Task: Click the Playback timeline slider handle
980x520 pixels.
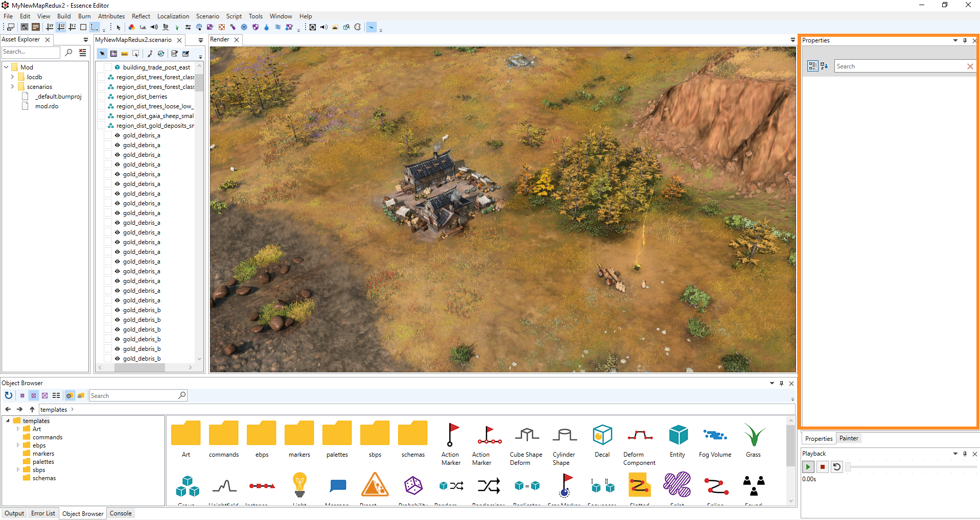Action: (848, 466)
